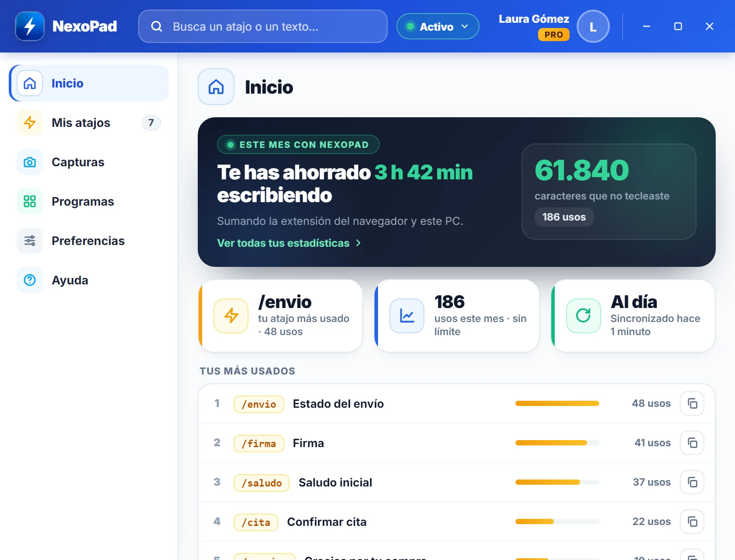The image size is (735, 560).
Task: Click the Ayuda question mark icon
Action: pyautogui.click(x=30, y=280)
